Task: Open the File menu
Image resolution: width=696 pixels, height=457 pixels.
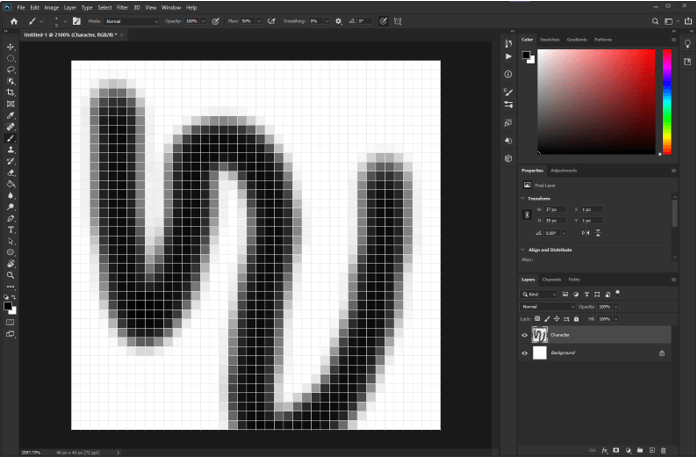Action: click(x=21, y=8)
